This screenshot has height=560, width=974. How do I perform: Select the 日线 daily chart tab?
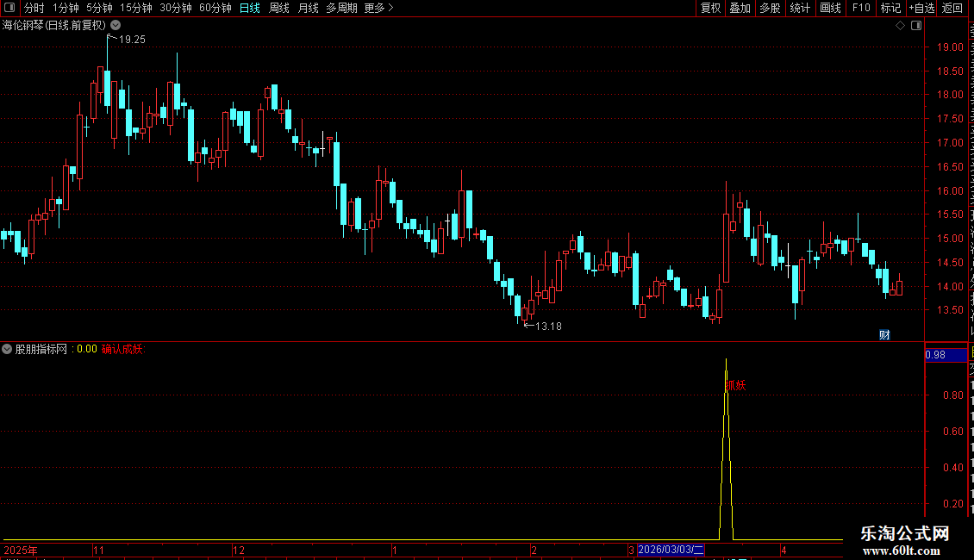250,8
